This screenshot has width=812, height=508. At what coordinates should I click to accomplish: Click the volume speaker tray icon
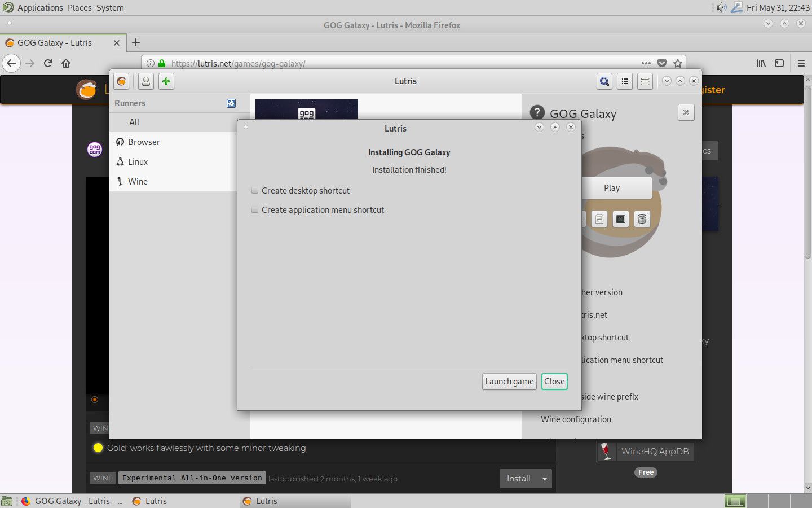coord(722,8)
